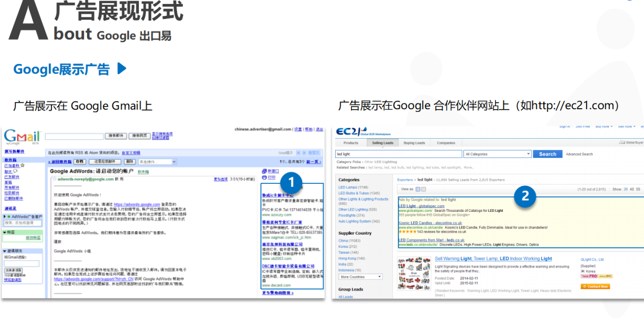Click the Gmail logo
Image resolution: width=644 pixels, height=321 pixels.
coord(21,136)
